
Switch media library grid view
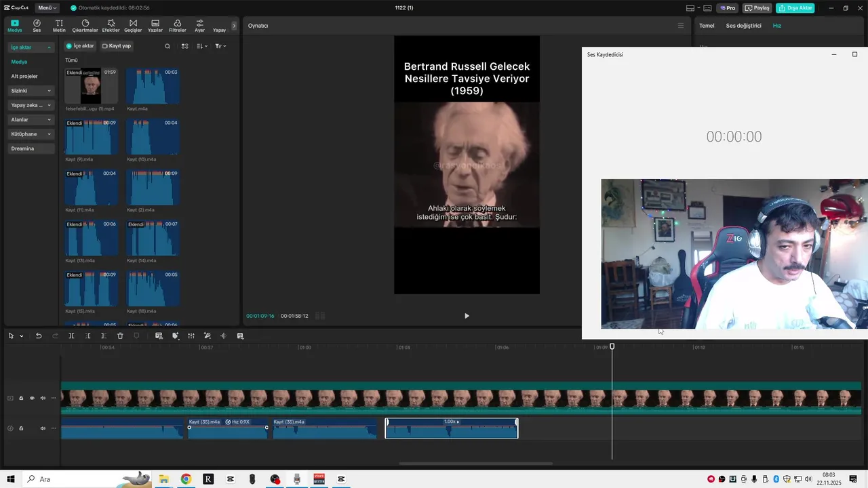tap(184, 46)
